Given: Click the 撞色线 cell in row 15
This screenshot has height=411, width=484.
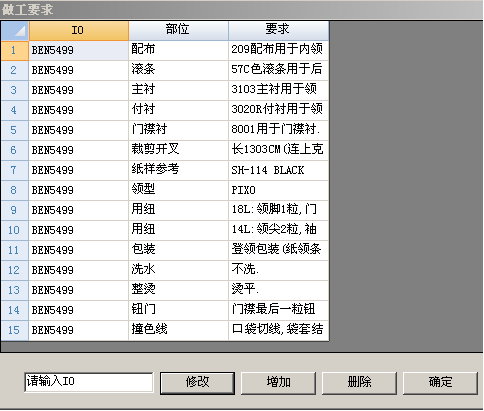Looking at the screenshot, I should (x=178, y=331).
